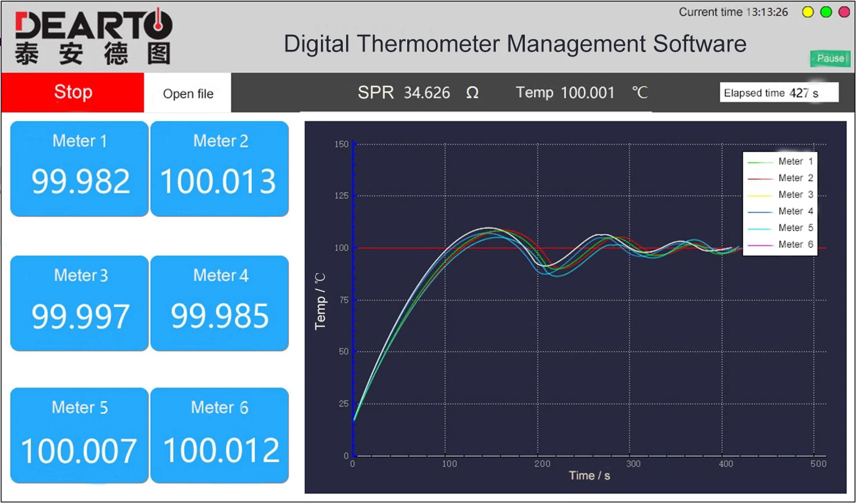Pause the temperature recording
The image size is (857, 504).
tap(830, 58)
